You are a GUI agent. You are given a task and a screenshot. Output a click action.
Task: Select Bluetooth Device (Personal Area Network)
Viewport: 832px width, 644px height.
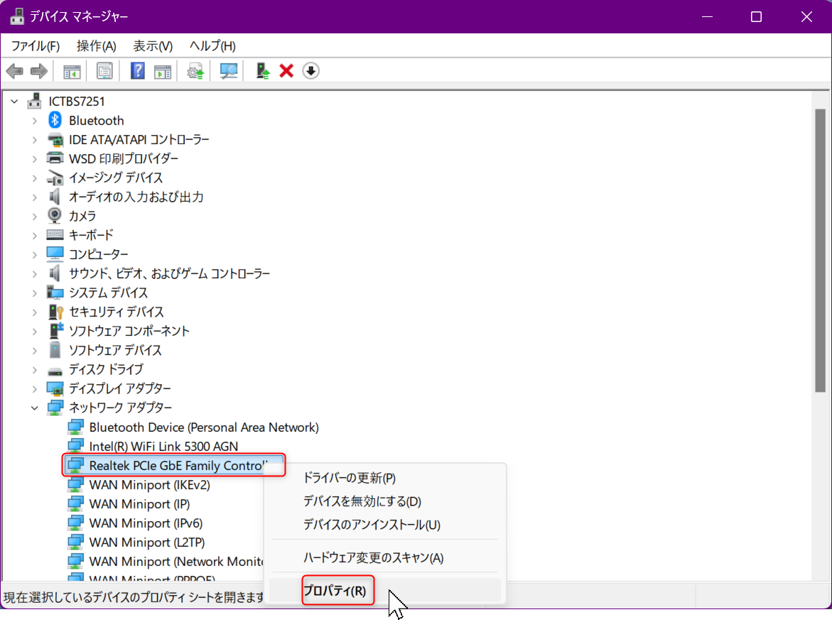(204, 427)
